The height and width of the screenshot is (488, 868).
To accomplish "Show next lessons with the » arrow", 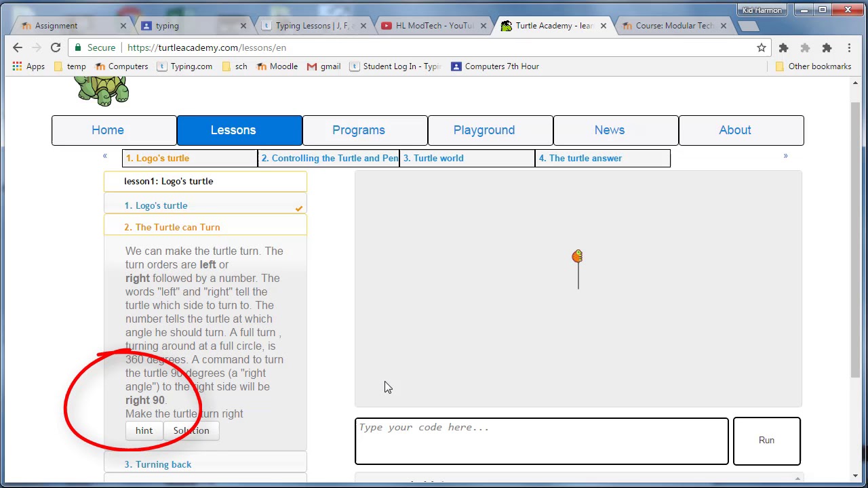I will pyautogui.click(x=785, y=156).
